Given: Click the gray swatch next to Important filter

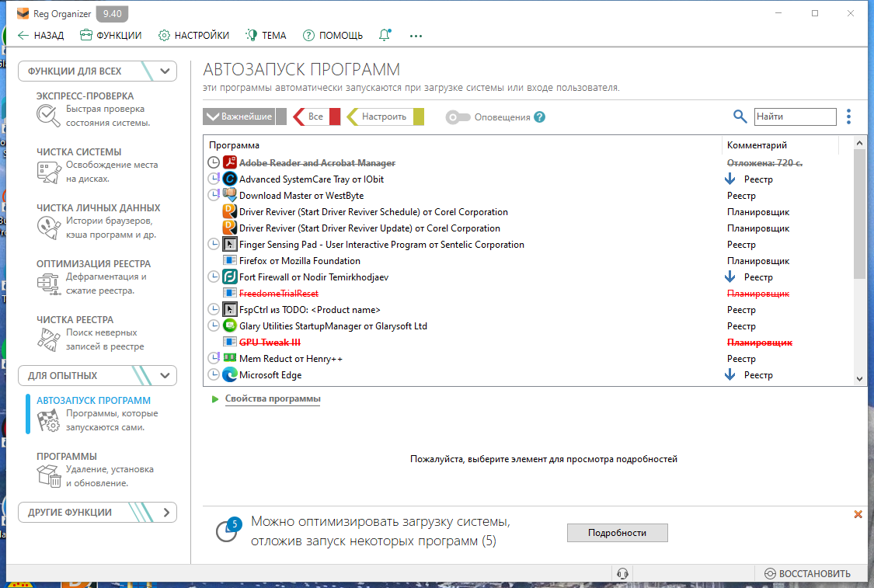Looking at the screenshot, I should [x=281, y=117].
